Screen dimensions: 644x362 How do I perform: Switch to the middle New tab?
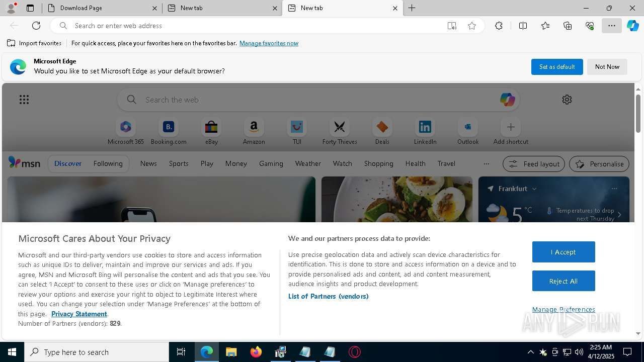pyautogui.click(x=222, y=8)
